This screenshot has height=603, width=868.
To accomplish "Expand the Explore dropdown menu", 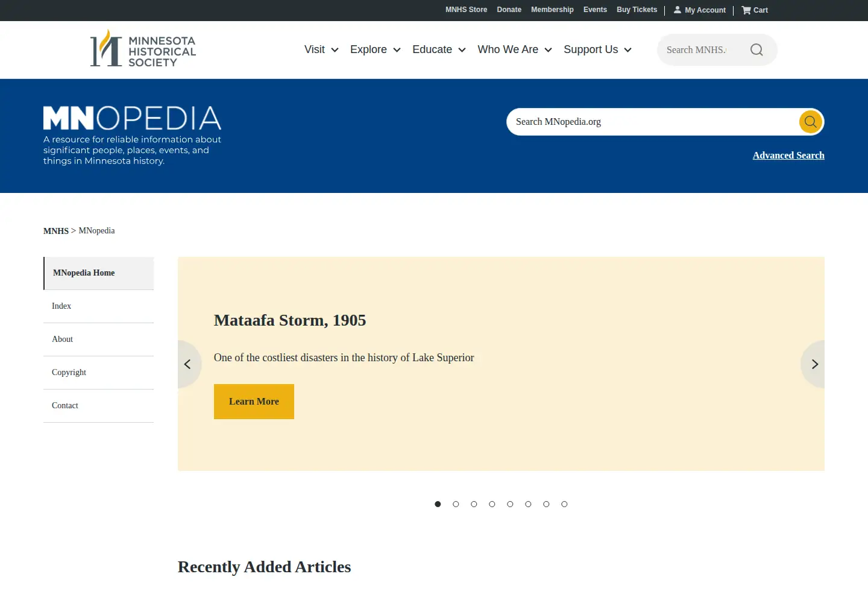I will (x=376, y=49).
